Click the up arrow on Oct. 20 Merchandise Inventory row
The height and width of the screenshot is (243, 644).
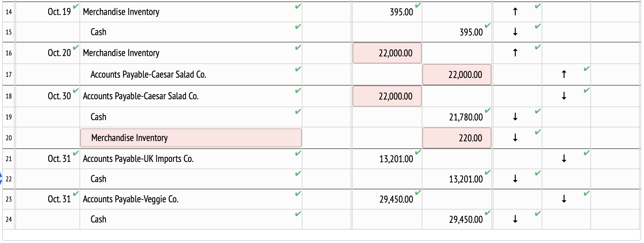click(515, 53)
